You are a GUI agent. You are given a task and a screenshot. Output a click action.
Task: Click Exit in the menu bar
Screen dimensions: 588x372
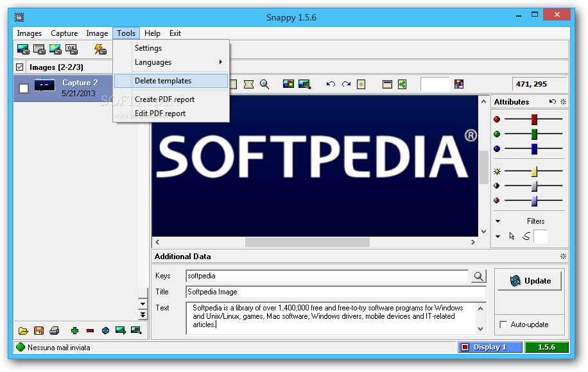175,33
